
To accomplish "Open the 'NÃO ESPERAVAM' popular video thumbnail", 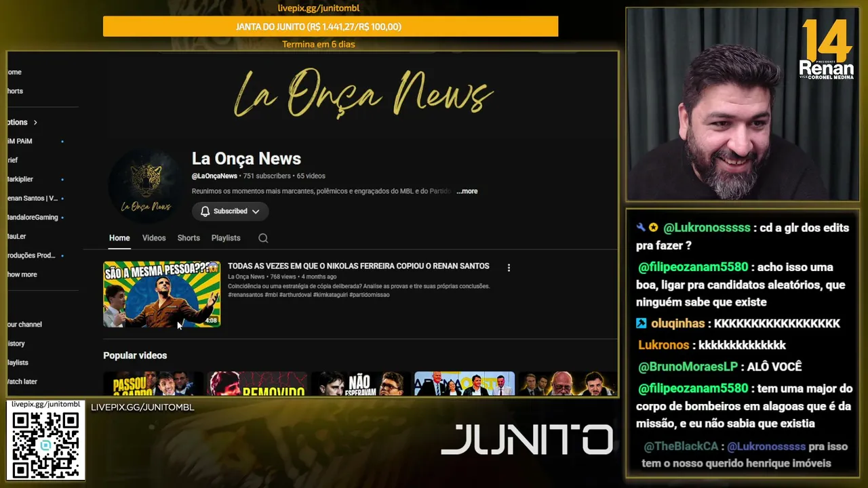I will click(361, 384).
